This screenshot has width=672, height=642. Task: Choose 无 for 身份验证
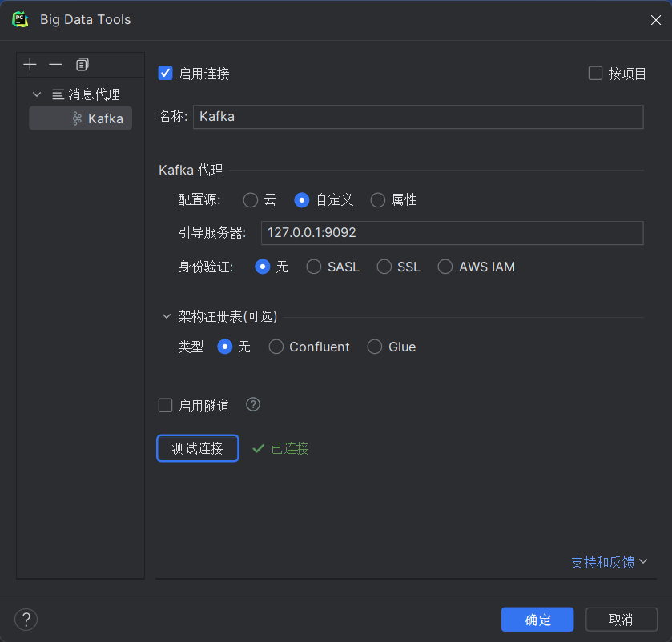pos(262,267)
